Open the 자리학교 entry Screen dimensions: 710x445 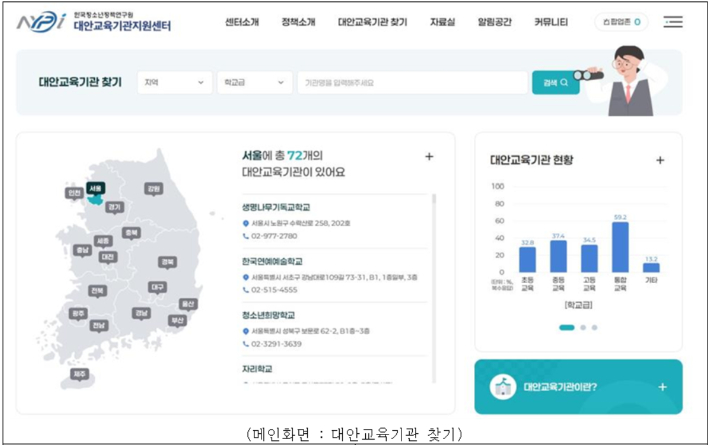257,369
